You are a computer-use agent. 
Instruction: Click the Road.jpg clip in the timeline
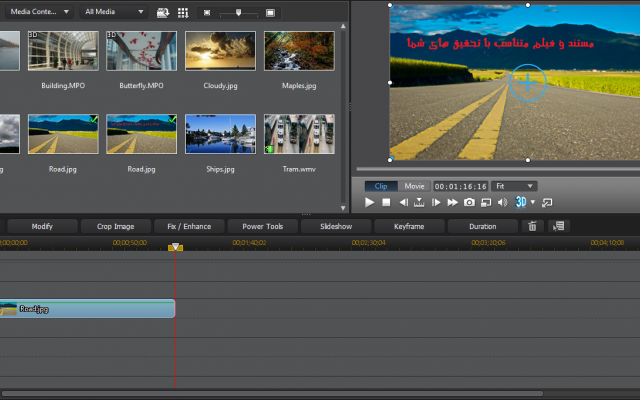tap(87, 309)
